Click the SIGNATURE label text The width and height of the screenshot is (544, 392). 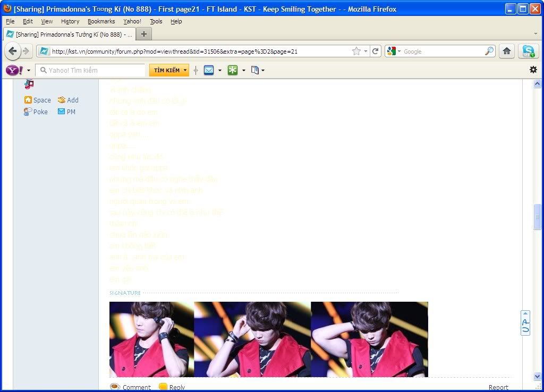click(x=125, y=293)
